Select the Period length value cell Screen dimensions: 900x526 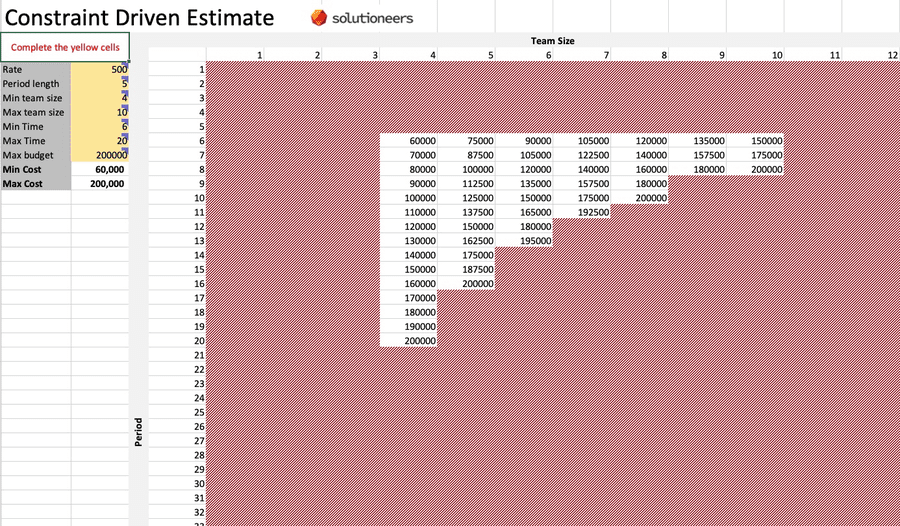point(100,84)
